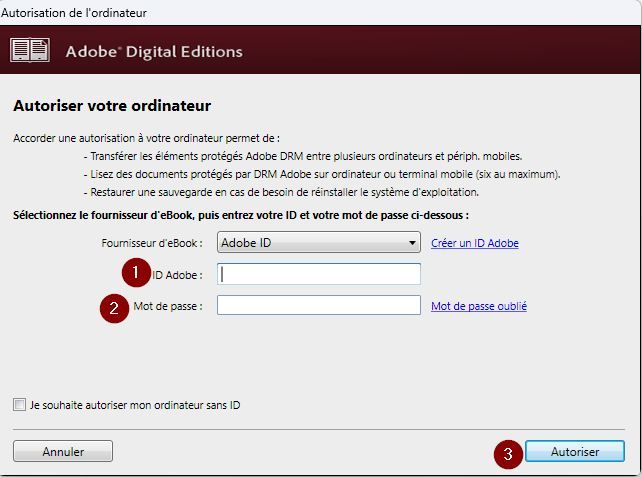Focus the Mot de passe field
The height and width of the screenshot is (477, 642).
tap(318, 306)
